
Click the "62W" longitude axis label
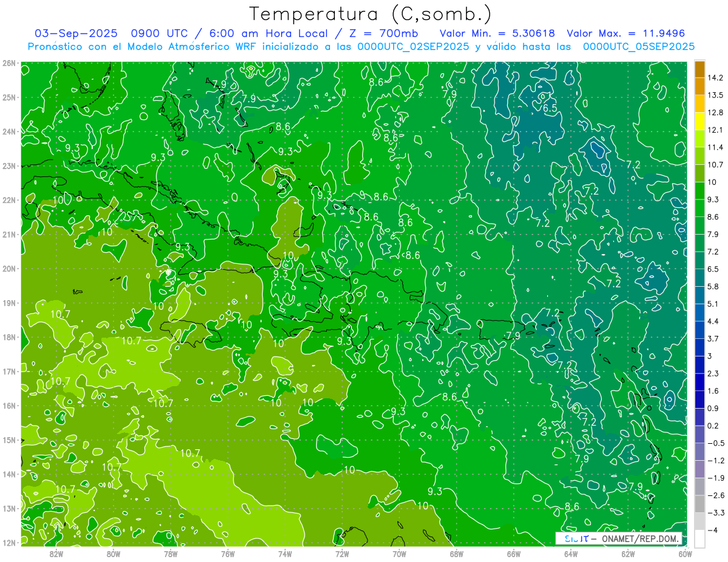tap(628, 553)
